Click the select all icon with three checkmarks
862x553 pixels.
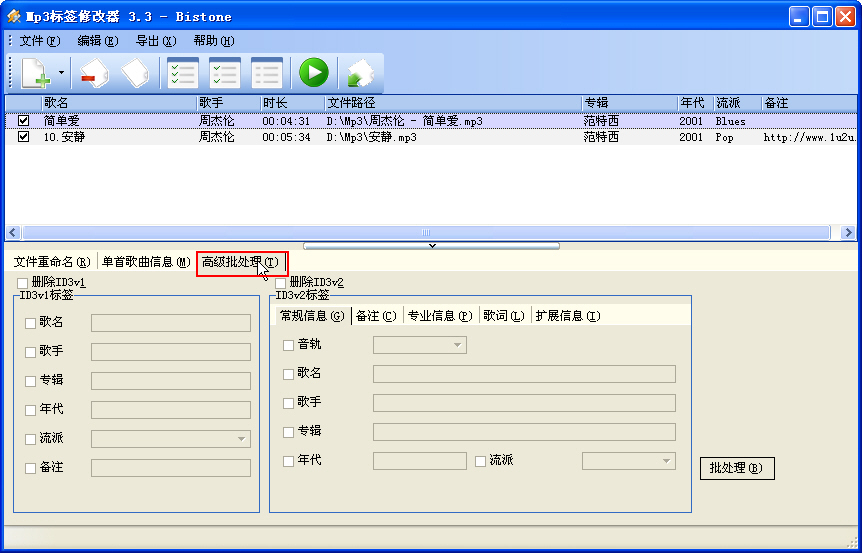182,73
